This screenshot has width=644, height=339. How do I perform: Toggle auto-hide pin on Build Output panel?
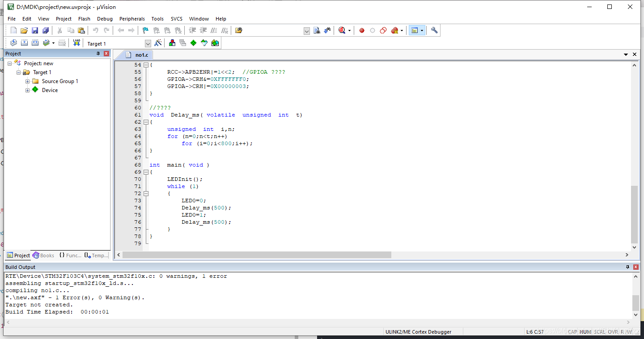(627, 267)
